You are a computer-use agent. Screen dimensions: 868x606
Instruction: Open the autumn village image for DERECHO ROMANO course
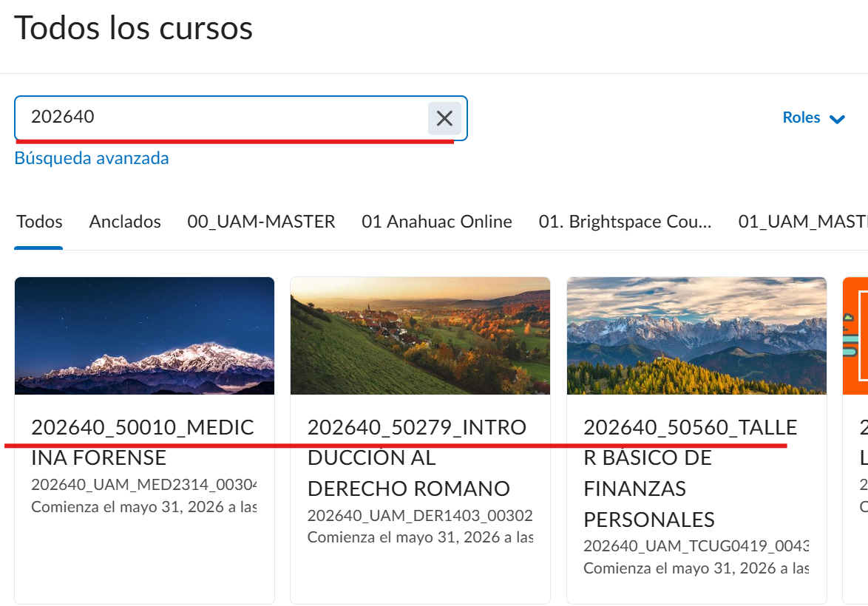(x=420, y=336)
